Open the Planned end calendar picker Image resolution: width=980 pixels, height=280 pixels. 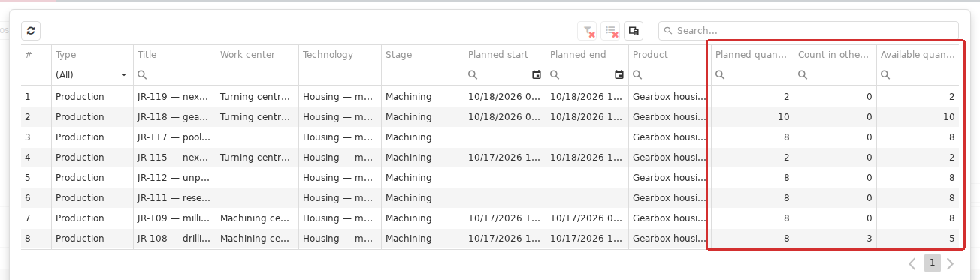619,75
